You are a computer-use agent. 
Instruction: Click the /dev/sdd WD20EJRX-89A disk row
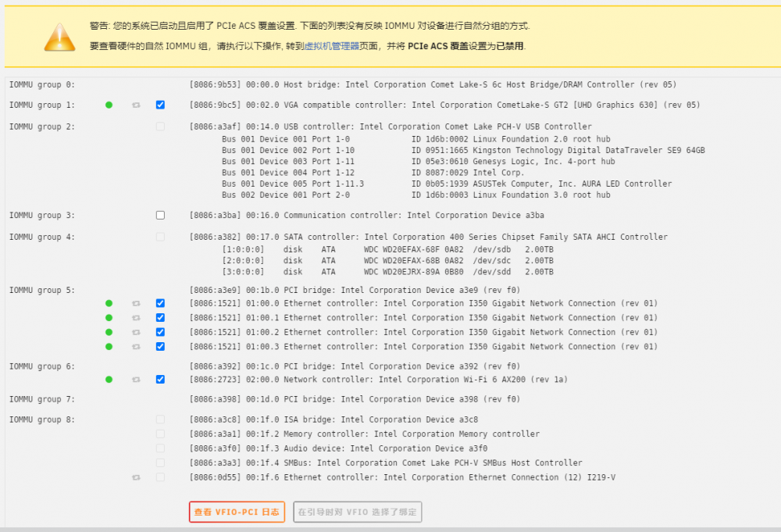point(387,272)
